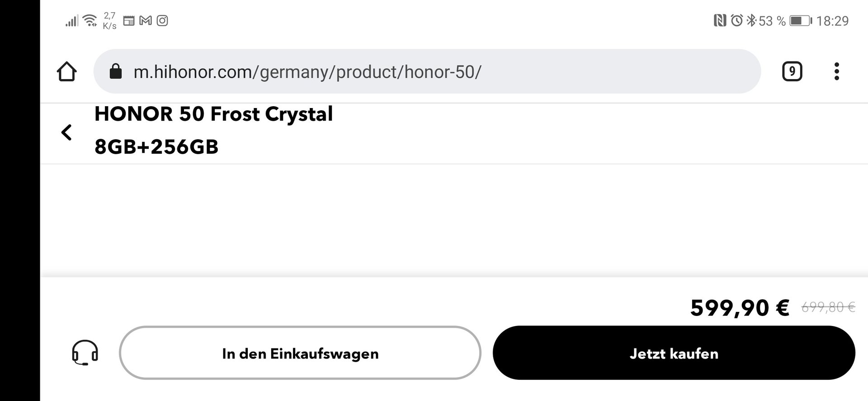Open the tab switcher showing 9 tabs
The height and width of the screenshot is (401, 868).
tap(792, 71)
